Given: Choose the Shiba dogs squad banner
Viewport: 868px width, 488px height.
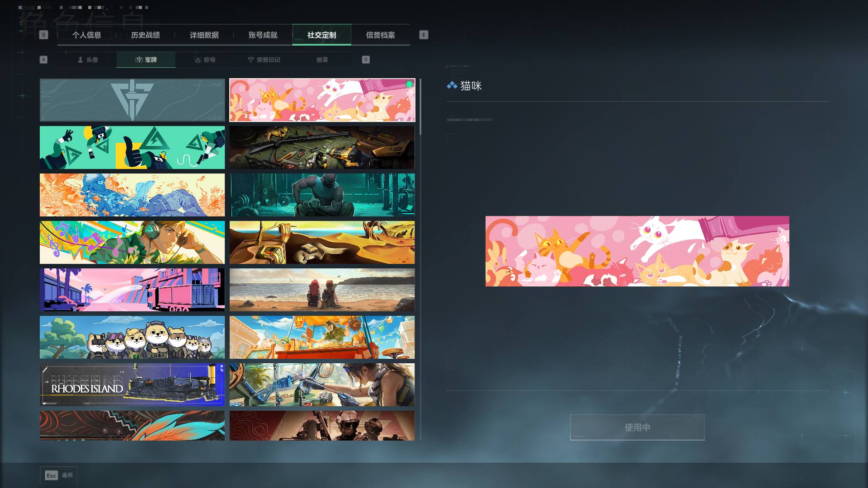Looking at the screenshot, I should tap(132, 337).
